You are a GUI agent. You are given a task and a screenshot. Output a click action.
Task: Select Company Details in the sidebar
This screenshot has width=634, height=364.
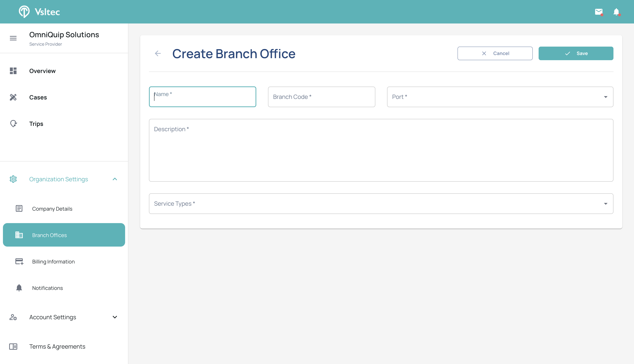pos(64,208)
